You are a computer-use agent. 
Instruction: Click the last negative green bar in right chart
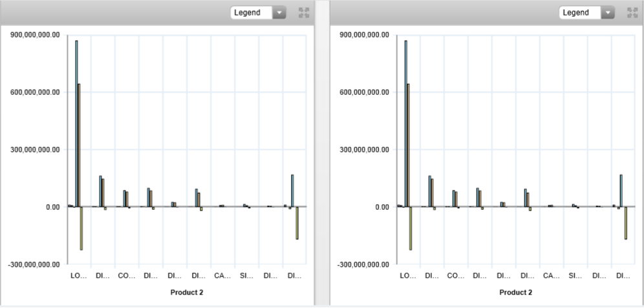pyautogui.click(x=626, y=223)
